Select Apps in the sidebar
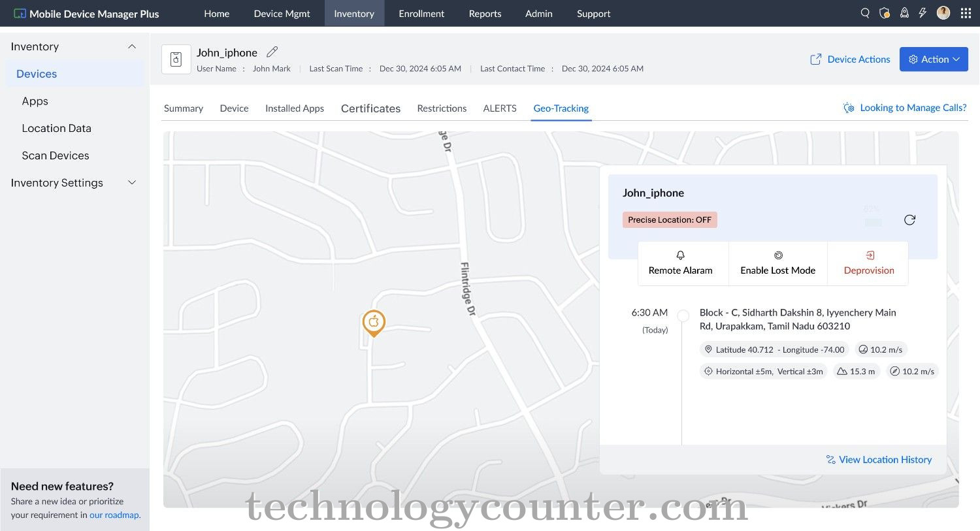Viewport: 980px width, 531px height. (x=35, y=101)
